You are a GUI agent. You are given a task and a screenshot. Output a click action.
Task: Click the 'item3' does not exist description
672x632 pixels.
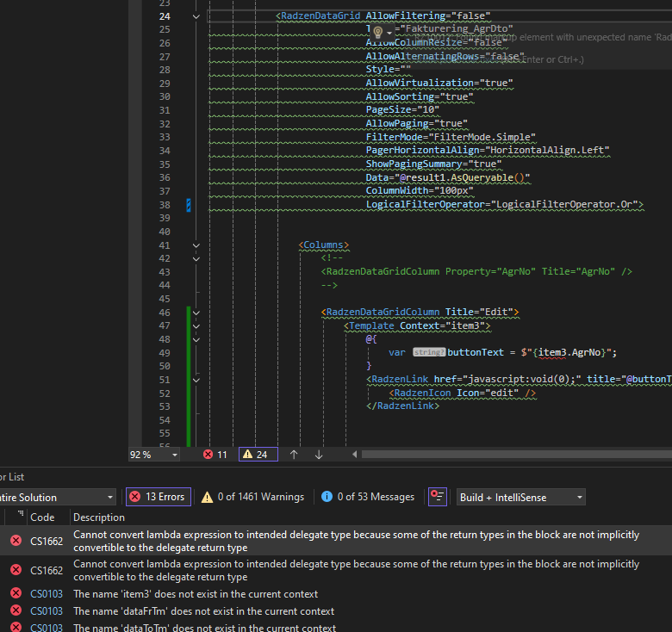[196, 594]
